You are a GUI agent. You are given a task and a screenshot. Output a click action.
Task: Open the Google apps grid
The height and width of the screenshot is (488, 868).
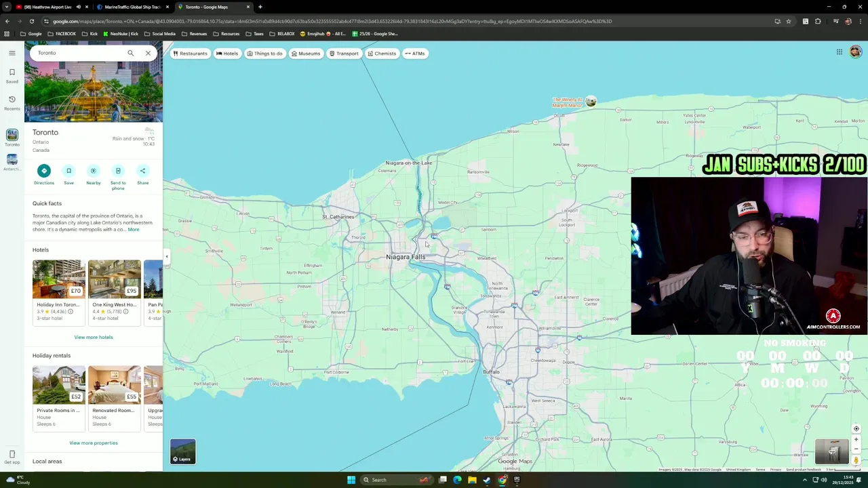(x=839, y=52)
